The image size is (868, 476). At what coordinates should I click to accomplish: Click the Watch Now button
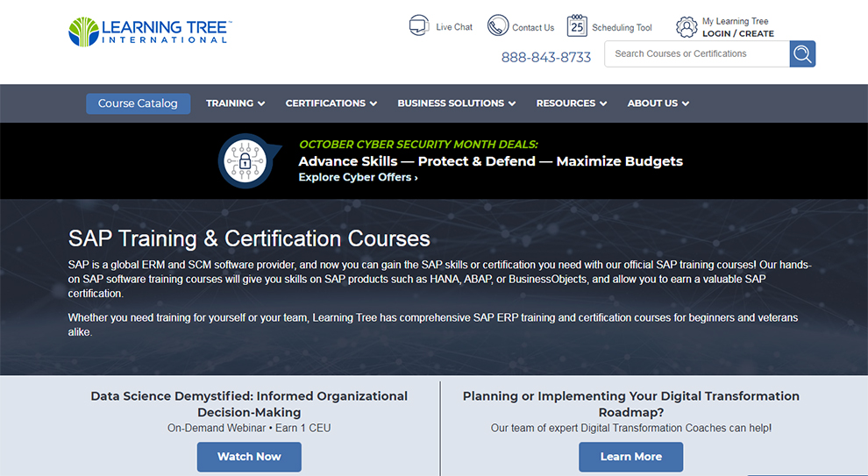249,457
